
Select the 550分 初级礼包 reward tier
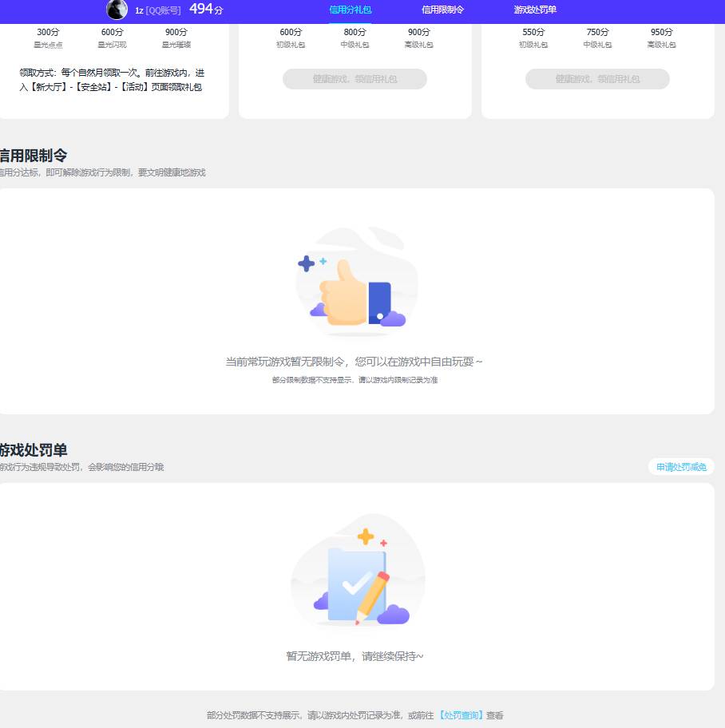pyautogui.click(x=533, y=38)
